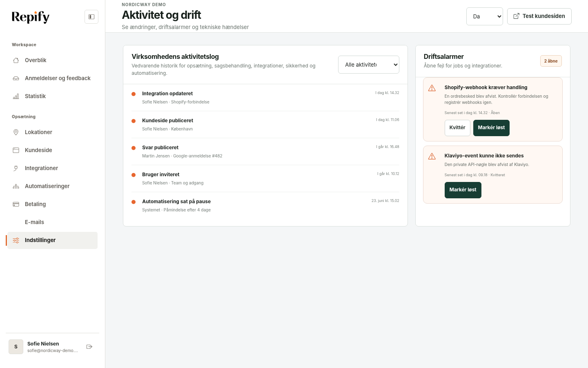Click the Statistik bar chart icon

click(16, 96)
